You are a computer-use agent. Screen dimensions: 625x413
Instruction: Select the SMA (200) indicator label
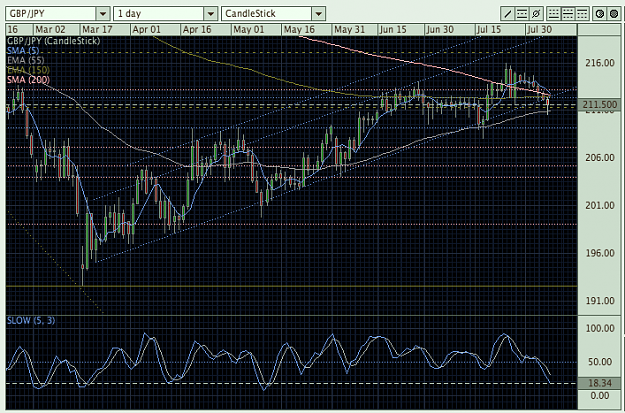(x=28, y=80)
